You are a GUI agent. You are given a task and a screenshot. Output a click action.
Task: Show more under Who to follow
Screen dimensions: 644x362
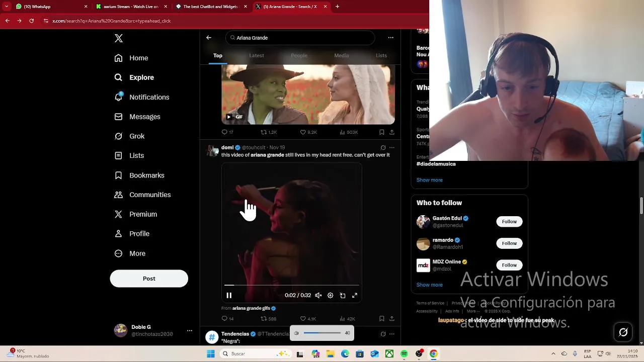(429, 285)
